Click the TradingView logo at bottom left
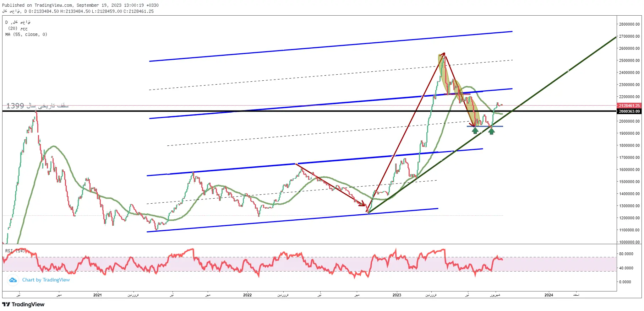 pyautogui.click(x=23, y=304)
